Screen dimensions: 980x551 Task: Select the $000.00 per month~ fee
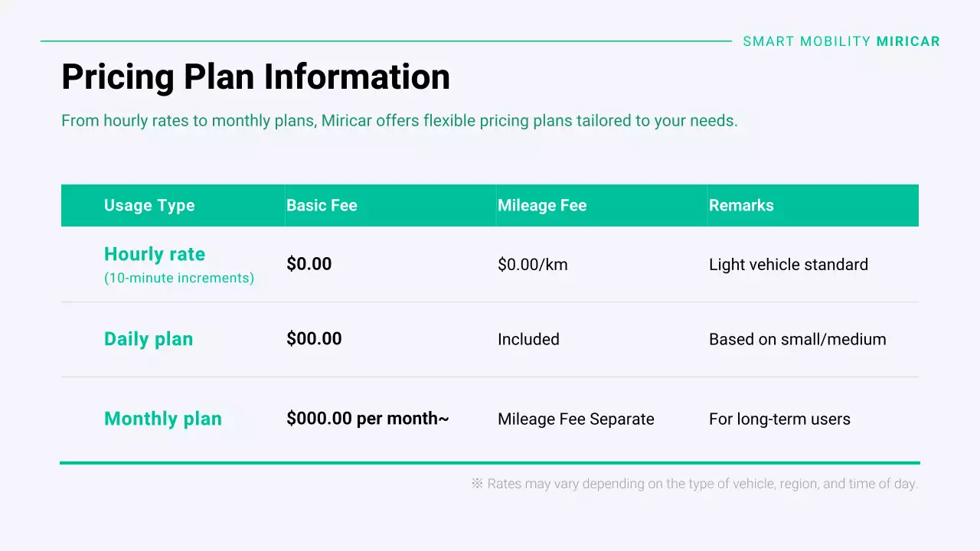367,419
